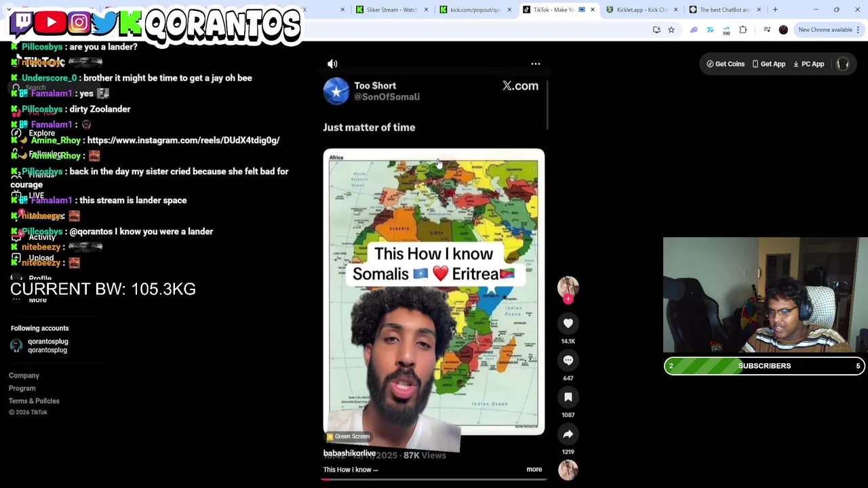Open the Chrome profile avatar

pyautogui.click(x=783, y=30)
